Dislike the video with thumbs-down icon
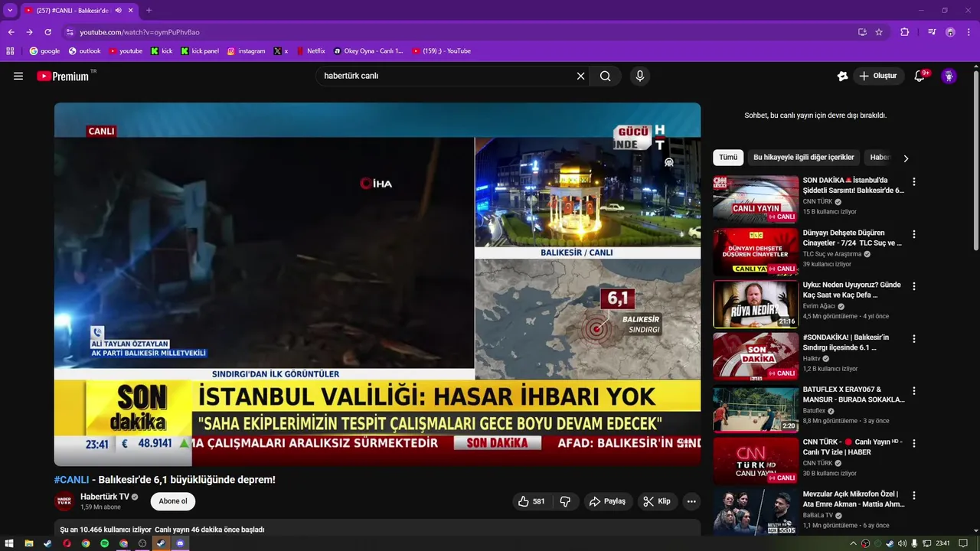Screen dimensions: 980x551 tap(566, 501)
